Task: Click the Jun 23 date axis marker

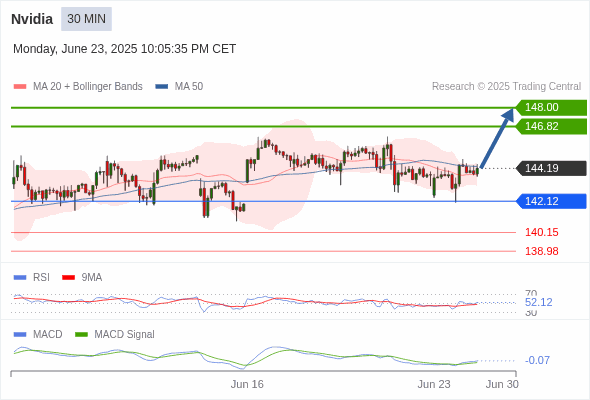Action: tap(433, 384)
